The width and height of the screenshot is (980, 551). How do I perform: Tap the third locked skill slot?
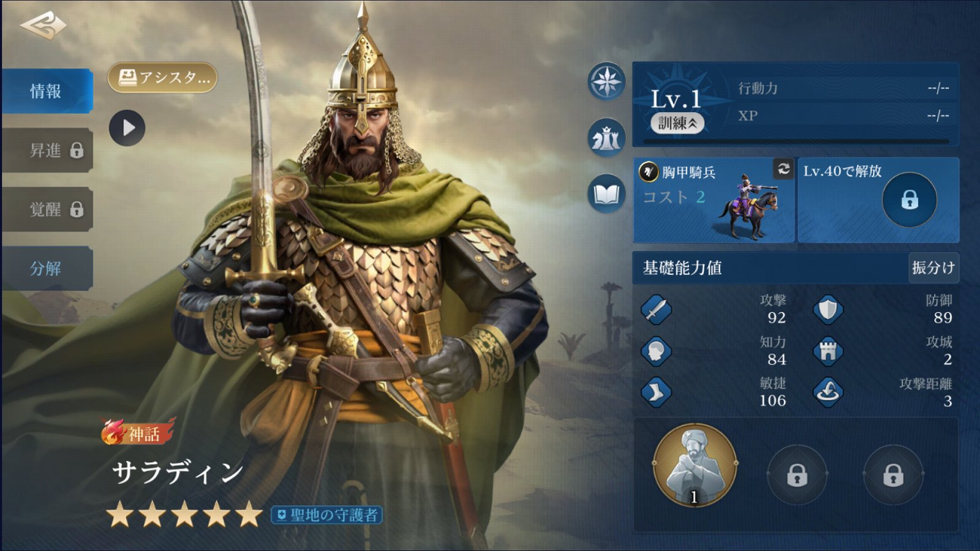893,474
